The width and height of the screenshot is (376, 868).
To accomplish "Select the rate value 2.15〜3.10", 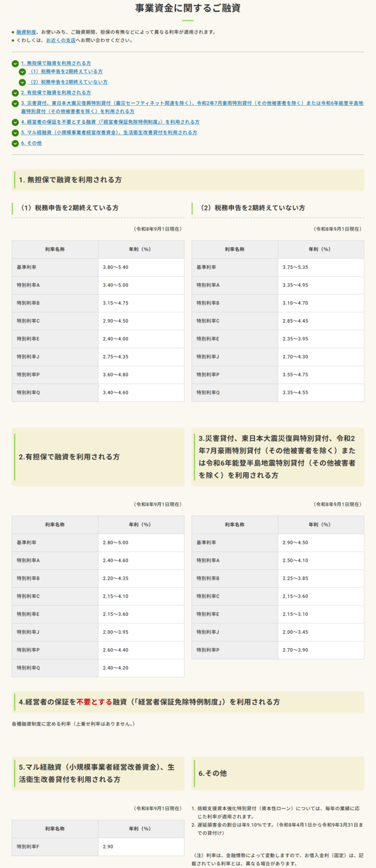I will tap(295, 614).
